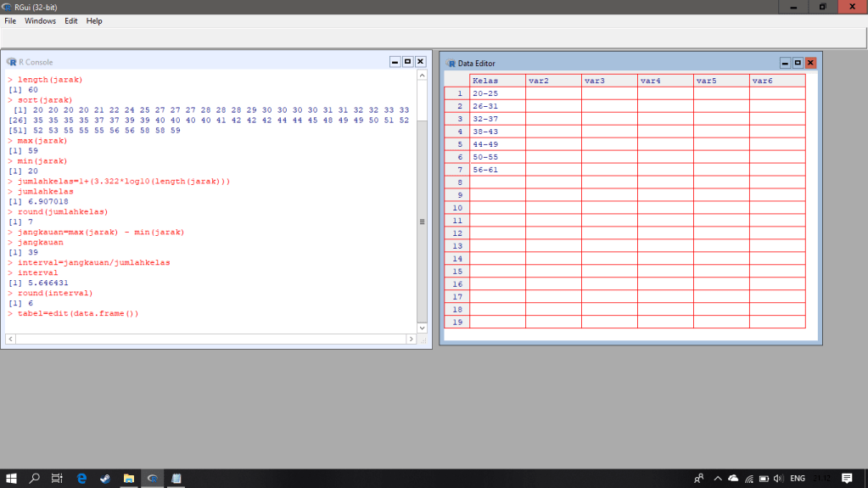Open File Explorer from the taskbar
868x488 pixels.
coord(129,479)
